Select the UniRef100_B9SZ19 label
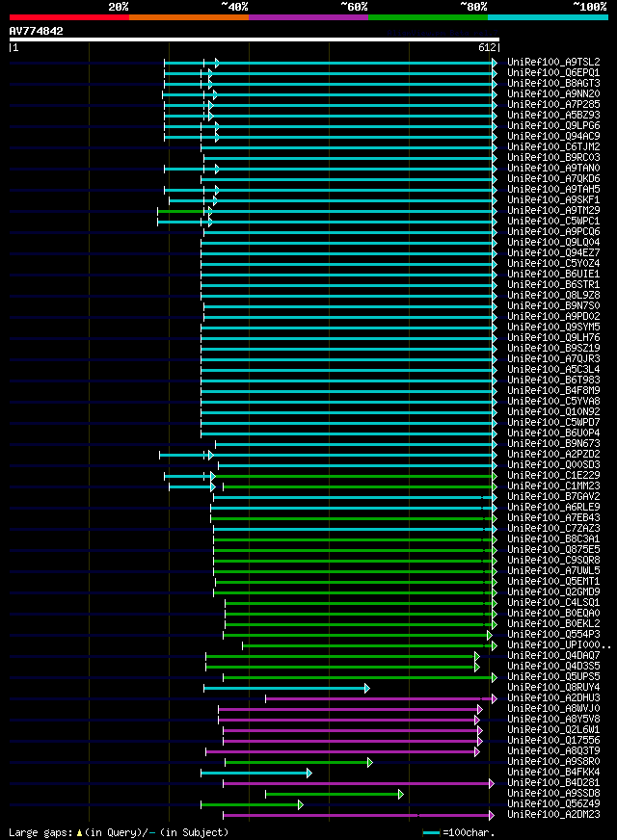This screenshot has height=840, width=617. pos(553,348)
